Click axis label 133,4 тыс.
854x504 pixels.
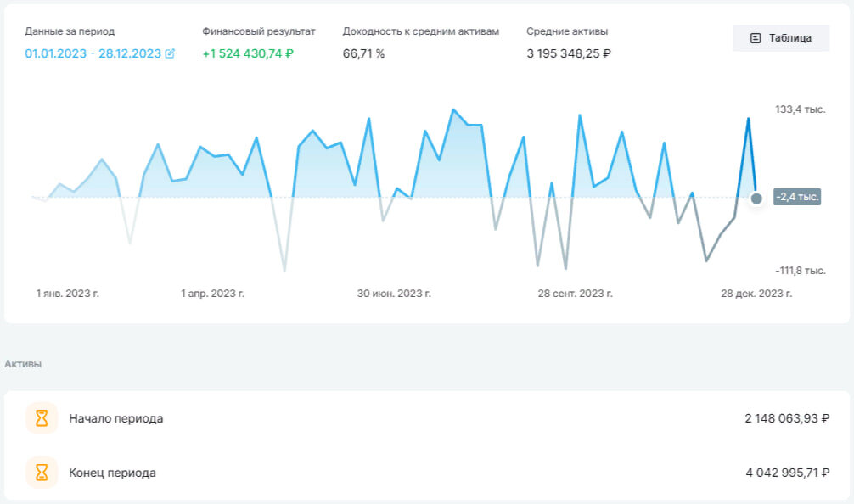click(800, 109)
